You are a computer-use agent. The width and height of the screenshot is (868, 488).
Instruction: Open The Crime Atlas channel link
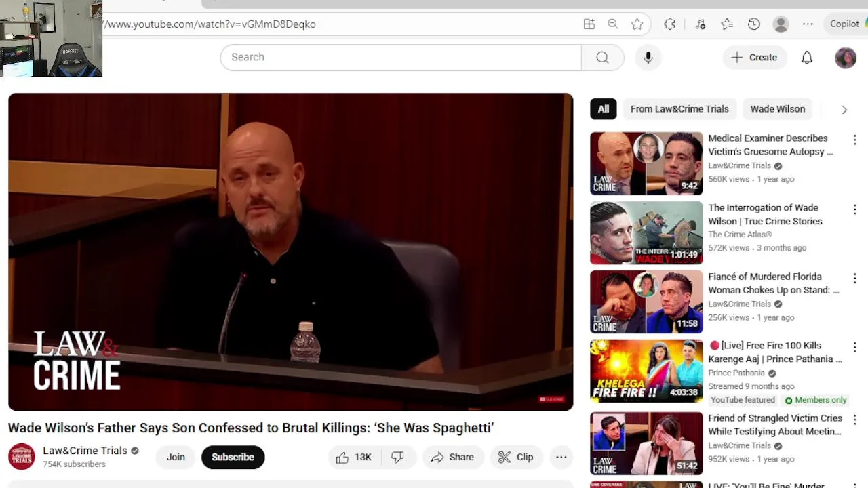click(740, 235)
